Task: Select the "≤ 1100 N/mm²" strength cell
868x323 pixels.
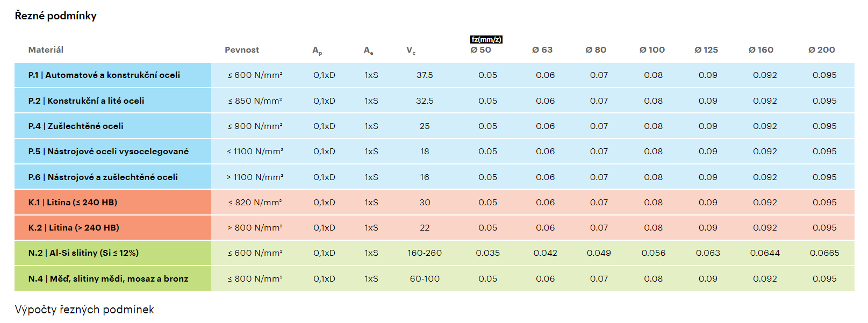Action: click(x=255, y=152)
